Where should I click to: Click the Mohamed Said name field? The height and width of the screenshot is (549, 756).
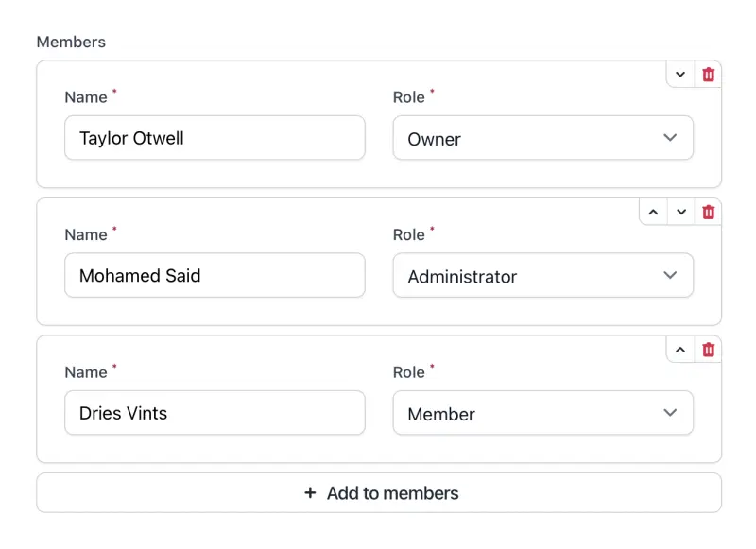click(215, 276)
